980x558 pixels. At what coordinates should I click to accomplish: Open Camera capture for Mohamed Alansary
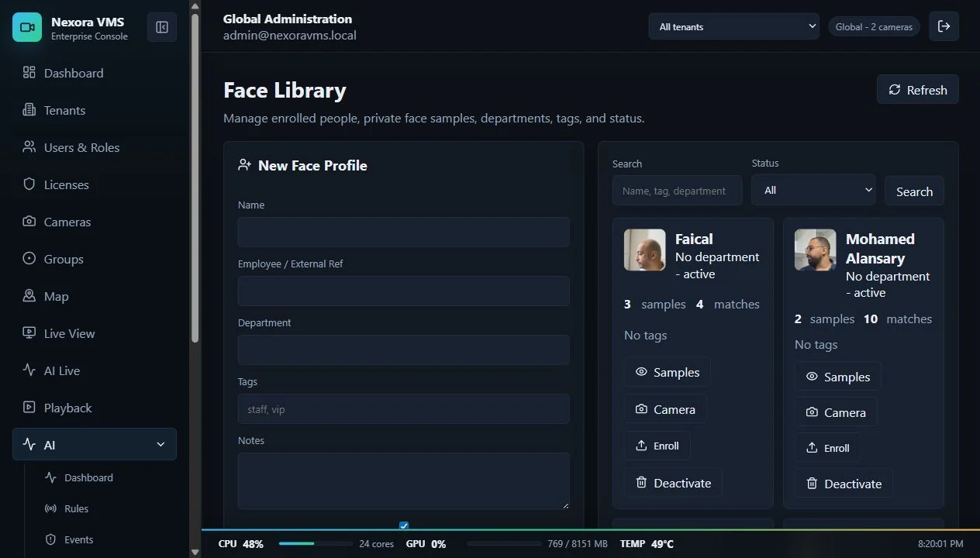point(836,412)
